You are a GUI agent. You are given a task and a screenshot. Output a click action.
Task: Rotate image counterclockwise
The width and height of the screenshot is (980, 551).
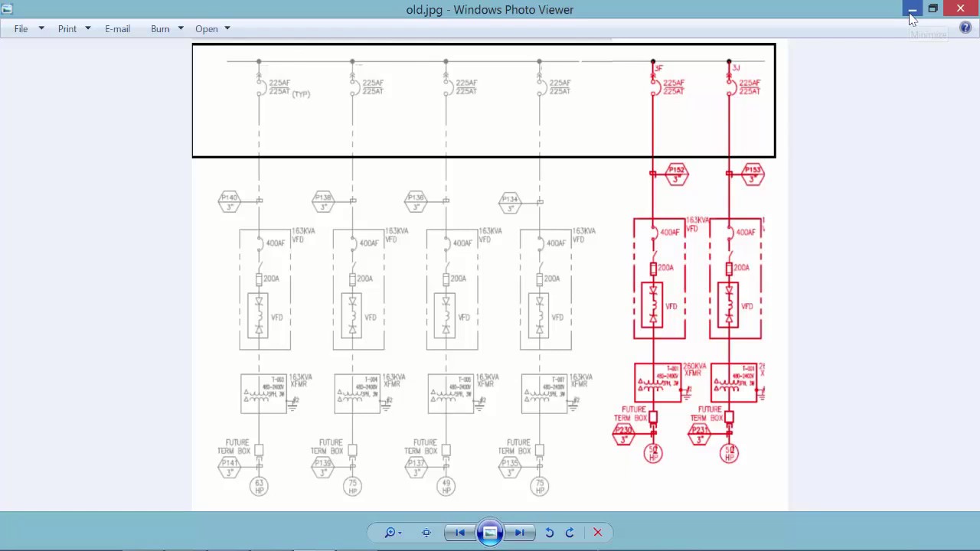(549, 533)
